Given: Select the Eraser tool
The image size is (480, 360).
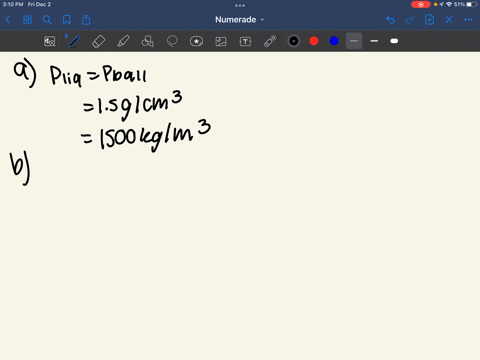Looking at the screenshot, I should [98, 41].
